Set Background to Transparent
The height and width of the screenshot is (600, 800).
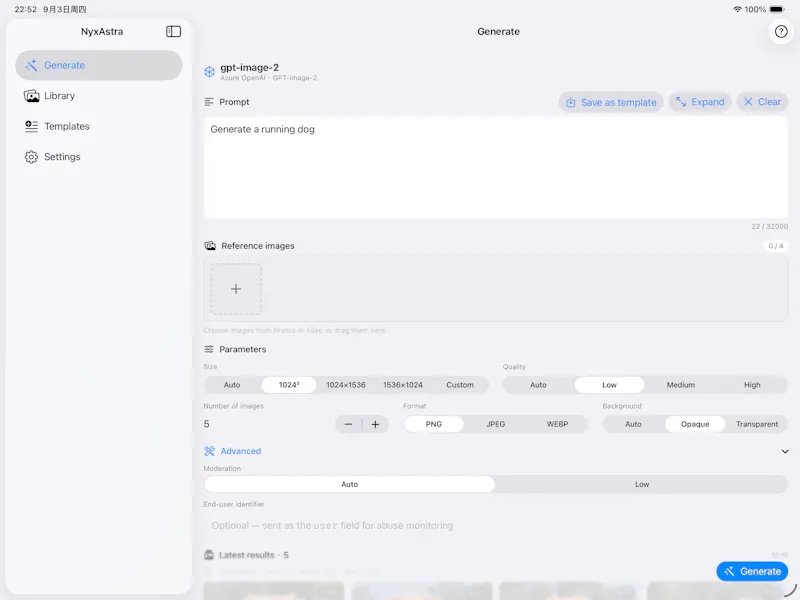(757, 424)
